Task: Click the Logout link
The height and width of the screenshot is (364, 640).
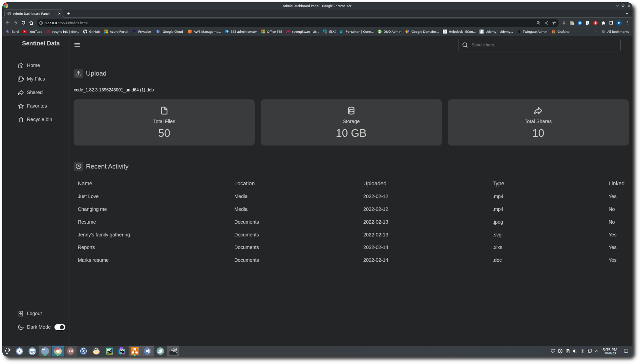Action: click(x=34, y=314)
